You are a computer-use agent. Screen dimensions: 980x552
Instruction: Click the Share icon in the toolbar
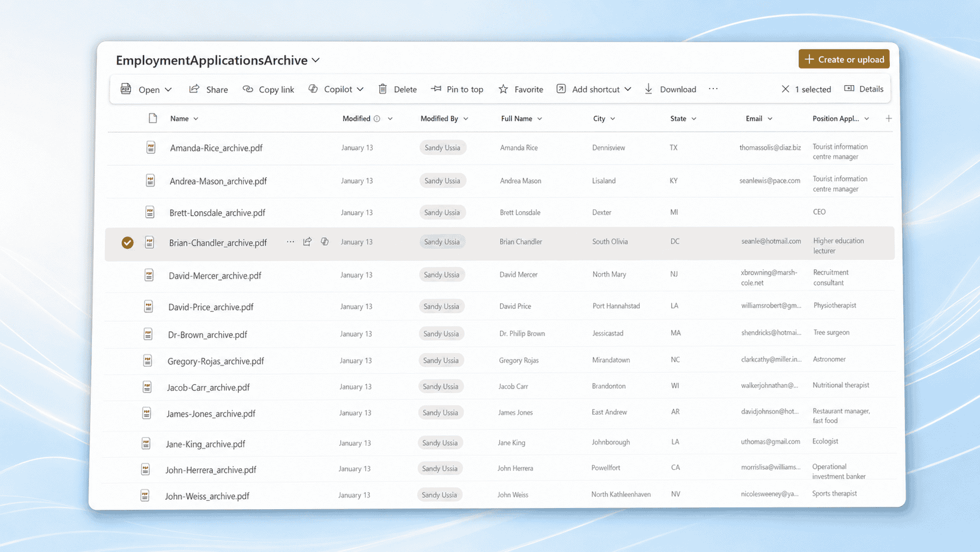pyautogui.click(x=194, y=89)
